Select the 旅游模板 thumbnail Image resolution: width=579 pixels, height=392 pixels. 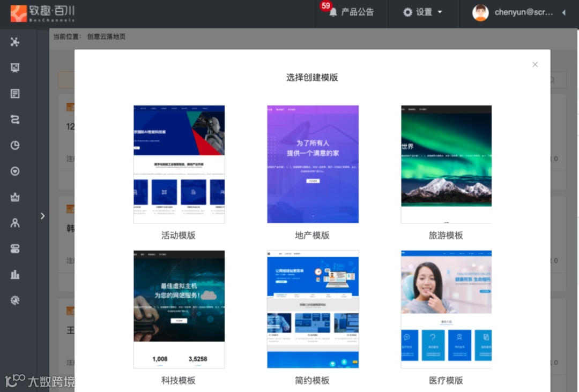tap(446, 164)
